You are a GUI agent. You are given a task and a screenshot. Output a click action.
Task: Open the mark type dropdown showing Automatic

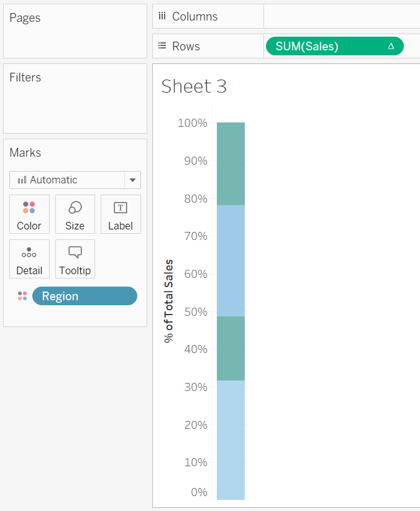(132, 180)
